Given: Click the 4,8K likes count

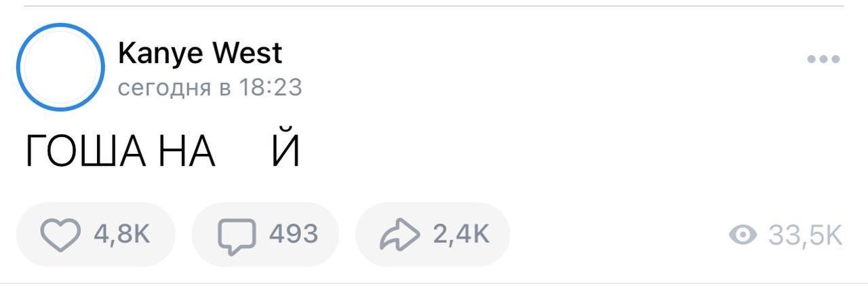Looking at the screenshot, I should 122,235.
